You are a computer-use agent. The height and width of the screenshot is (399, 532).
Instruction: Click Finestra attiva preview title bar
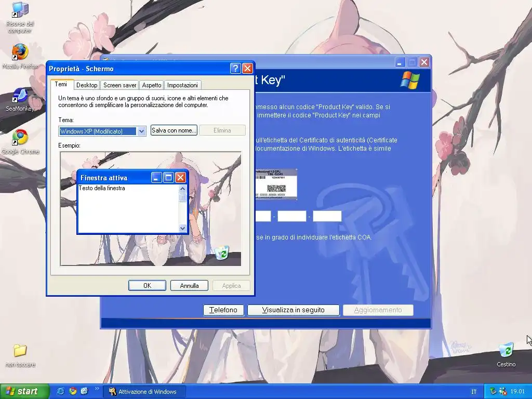click(132, 178)
